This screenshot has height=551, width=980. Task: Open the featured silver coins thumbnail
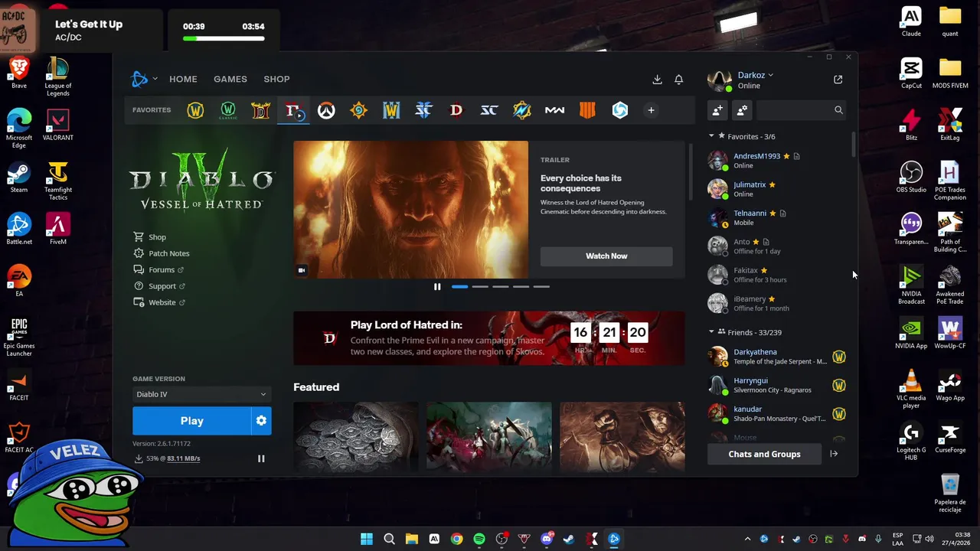(356, 436)
